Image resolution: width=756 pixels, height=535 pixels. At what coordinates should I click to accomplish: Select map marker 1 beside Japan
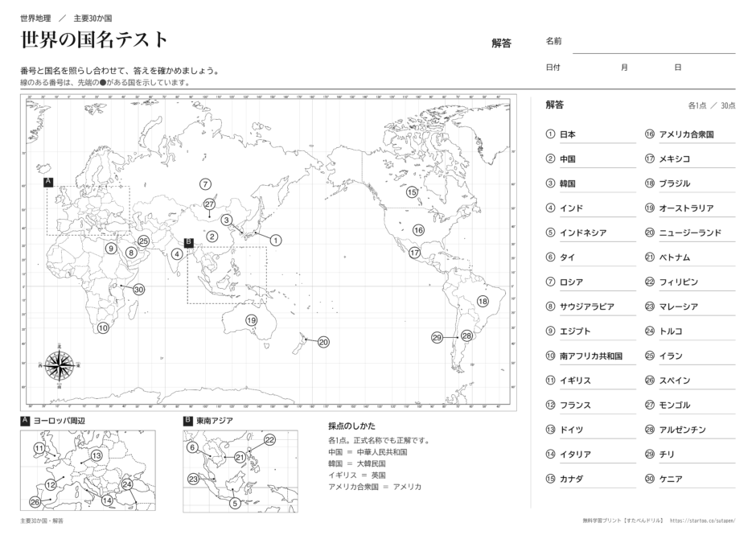[275, 241]
